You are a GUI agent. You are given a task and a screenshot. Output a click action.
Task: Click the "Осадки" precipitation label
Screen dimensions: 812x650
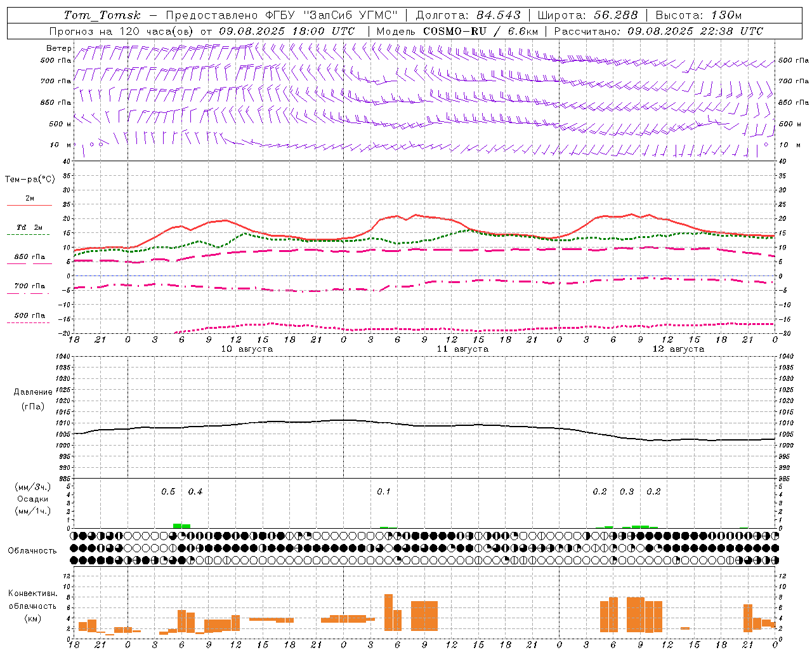coord(33,499)
